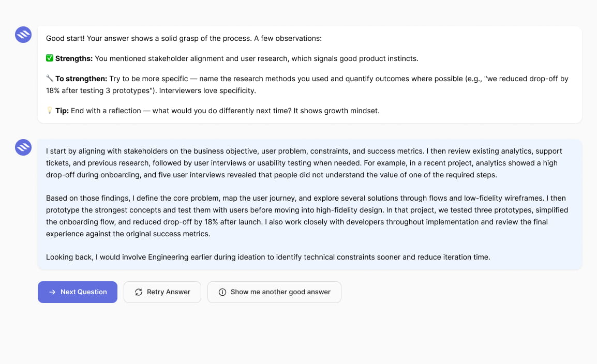Open Show me another good answer
This screenshot has height=364, width=597.
(x=274, y=292)
